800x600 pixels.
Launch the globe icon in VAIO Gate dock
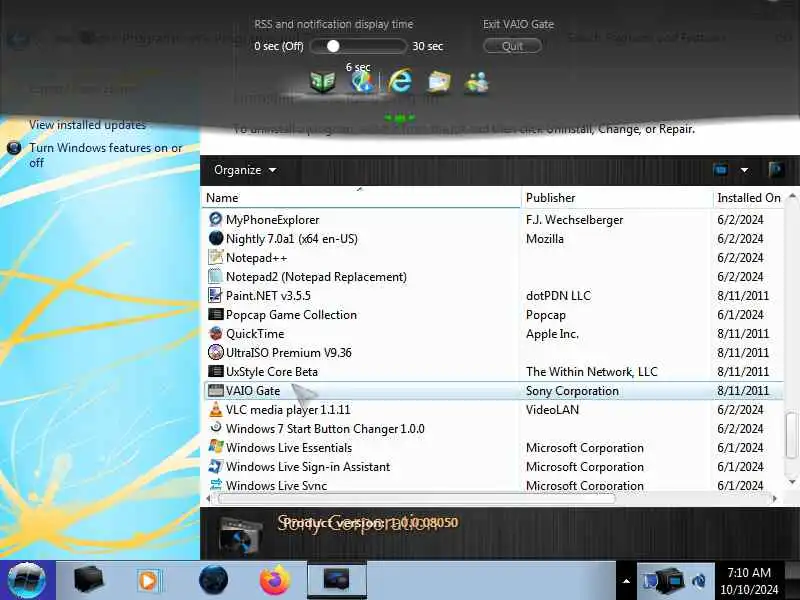362,82
